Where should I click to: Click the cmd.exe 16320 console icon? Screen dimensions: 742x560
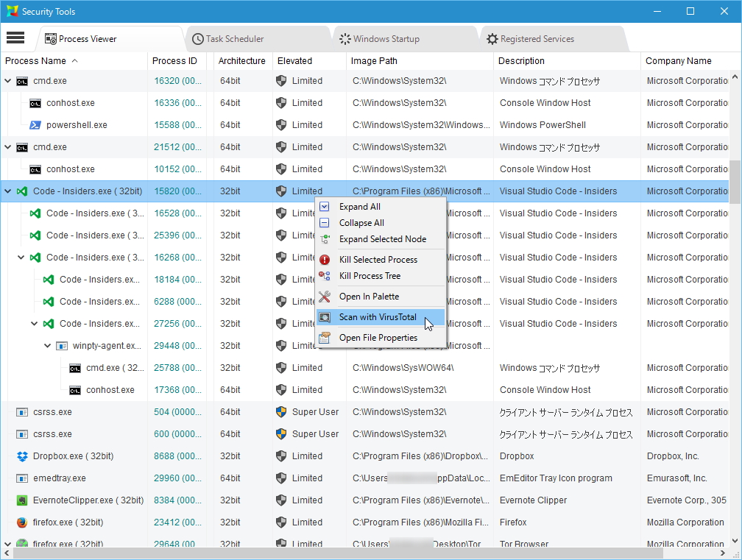pyautogui.click(x=22, y=82)
